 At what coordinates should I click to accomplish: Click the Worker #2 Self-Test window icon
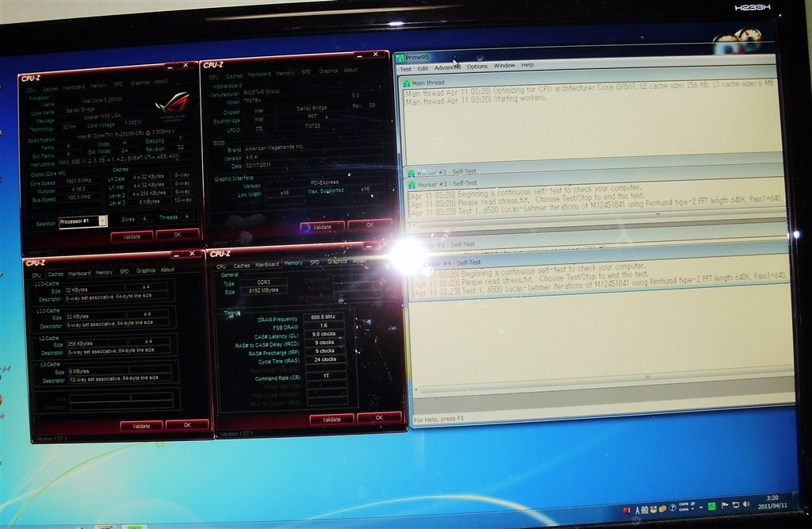pos(411,173)
